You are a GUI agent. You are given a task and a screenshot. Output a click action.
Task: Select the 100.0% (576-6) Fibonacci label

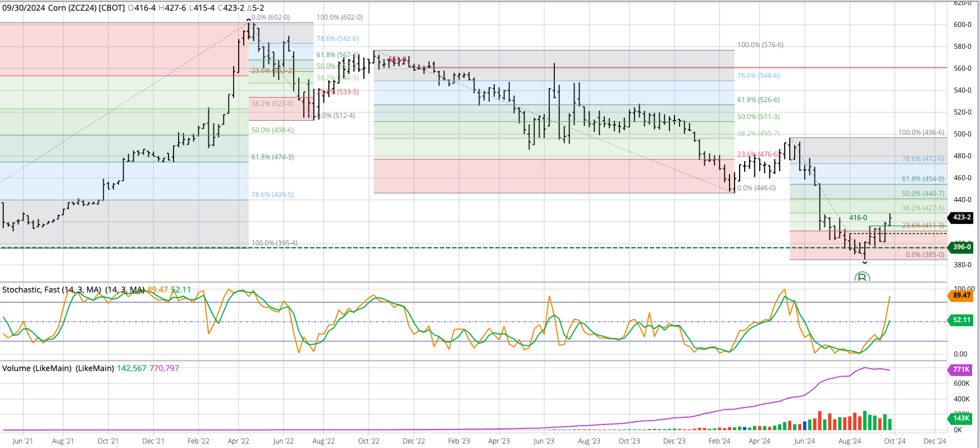coord(760,45)
